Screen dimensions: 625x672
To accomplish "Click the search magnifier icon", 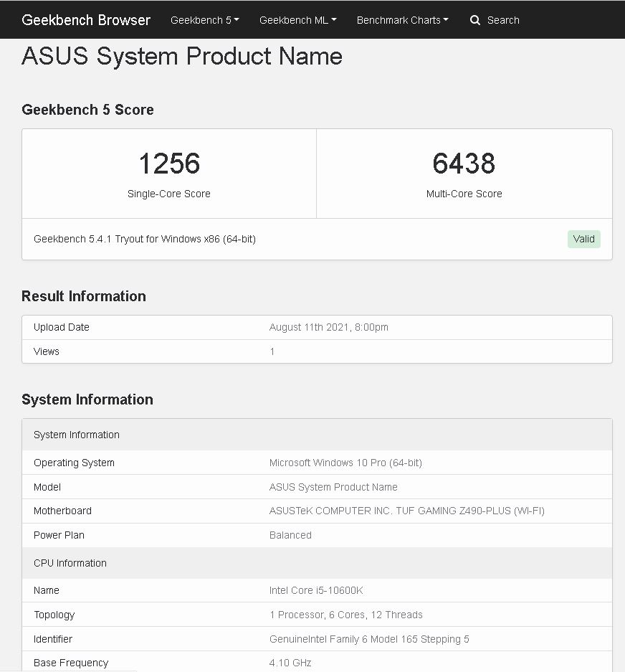I will [474, 20].
